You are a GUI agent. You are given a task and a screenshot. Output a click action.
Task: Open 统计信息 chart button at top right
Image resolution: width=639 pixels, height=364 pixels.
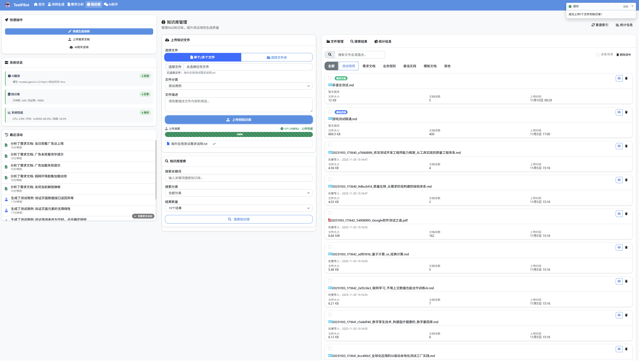pyautogui.click(x=624, y=25)
